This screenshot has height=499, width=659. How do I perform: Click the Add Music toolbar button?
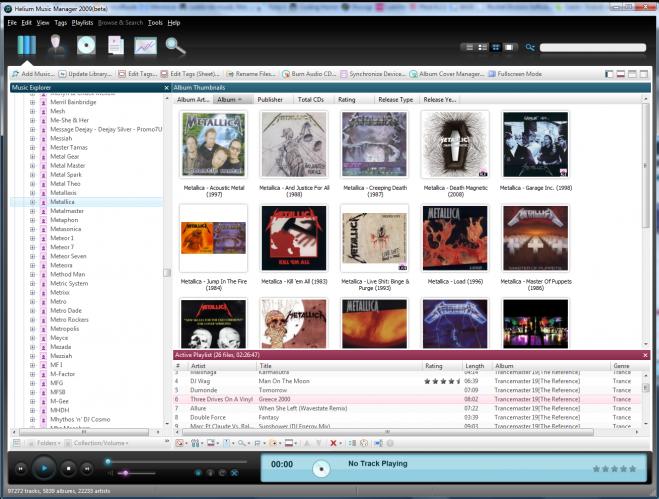tap(33, 74)
